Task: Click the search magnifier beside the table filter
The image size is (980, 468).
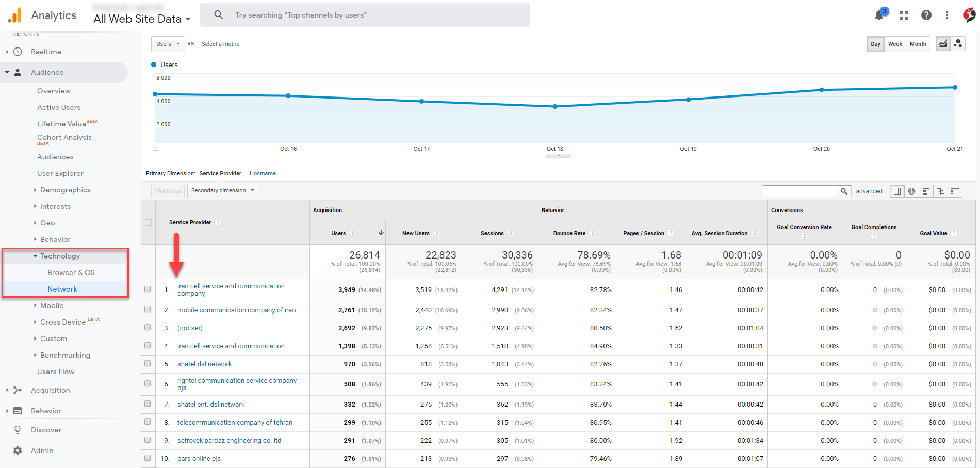Action: pyautogui.click(x=844, y=191)
